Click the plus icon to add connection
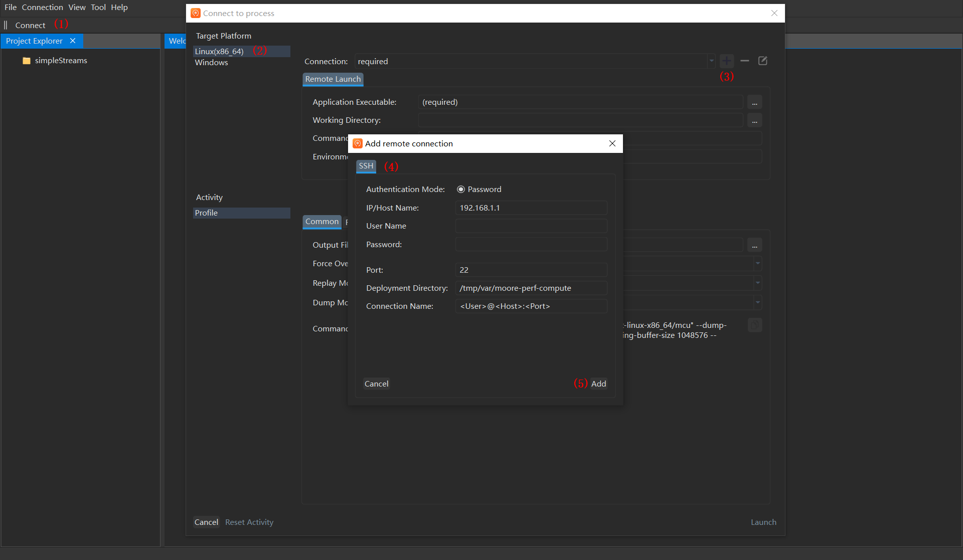This screenshot has height=560, width=963. click(x=726, y=61)
